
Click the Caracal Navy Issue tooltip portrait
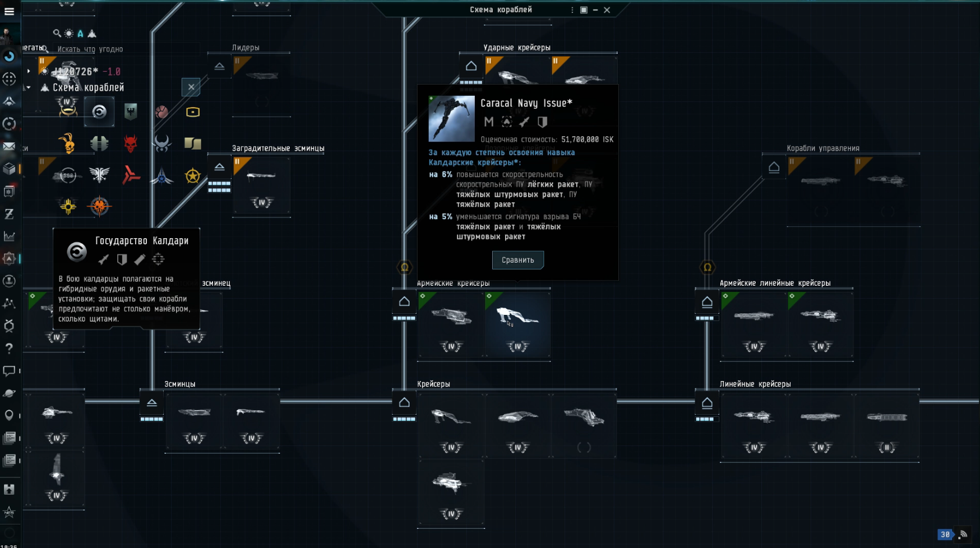pyautogui.click(x=451, y=119)
